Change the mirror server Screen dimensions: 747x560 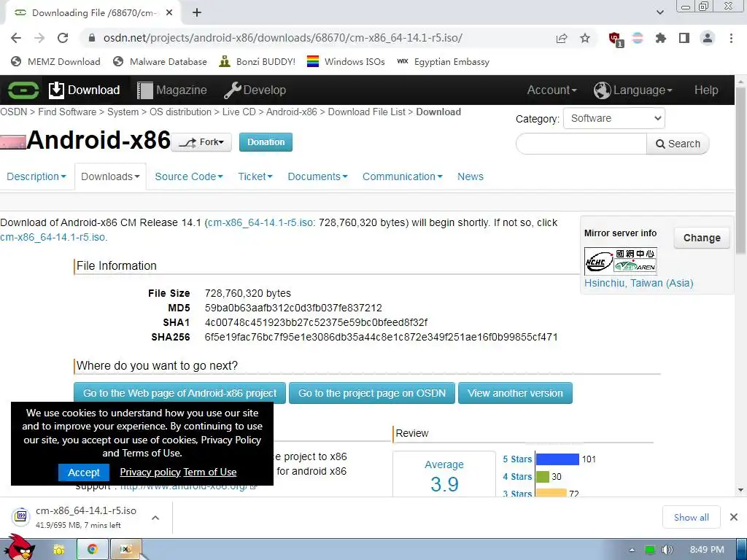[702, 238]
